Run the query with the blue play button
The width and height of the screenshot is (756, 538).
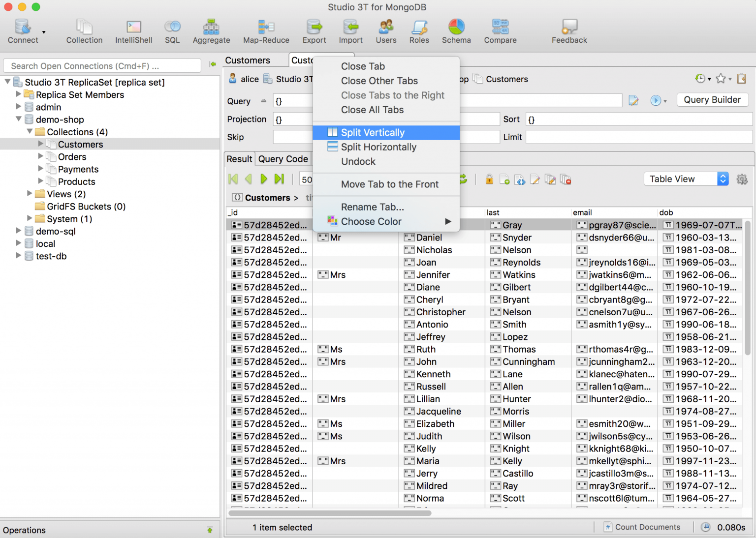click(x=656, y=100)
